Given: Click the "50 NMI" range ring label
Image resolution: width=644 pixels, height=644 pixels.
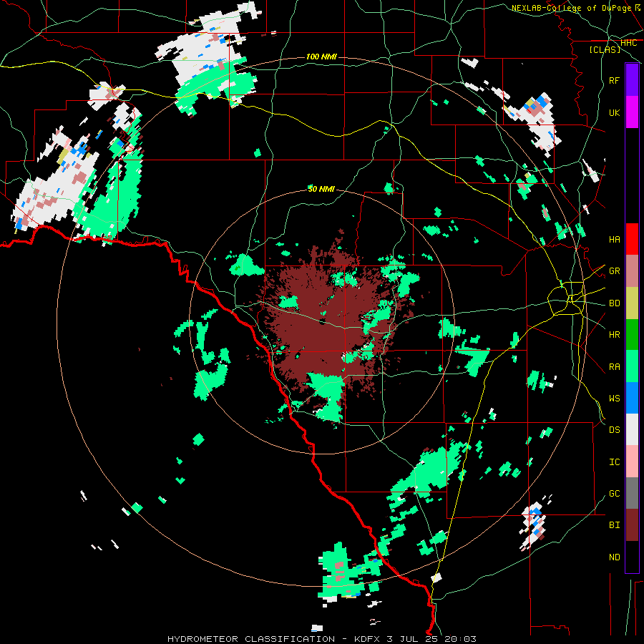Looking at the screenshot, I should pyautogui.click(x=321, y=189).
